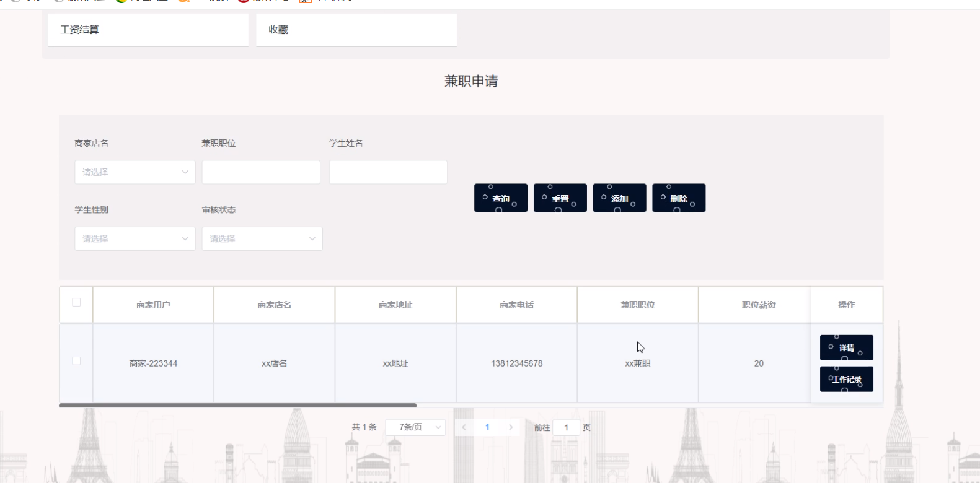Click the 兼职职位 search input field
Screen dimensions: 980x483
(261, 172)
